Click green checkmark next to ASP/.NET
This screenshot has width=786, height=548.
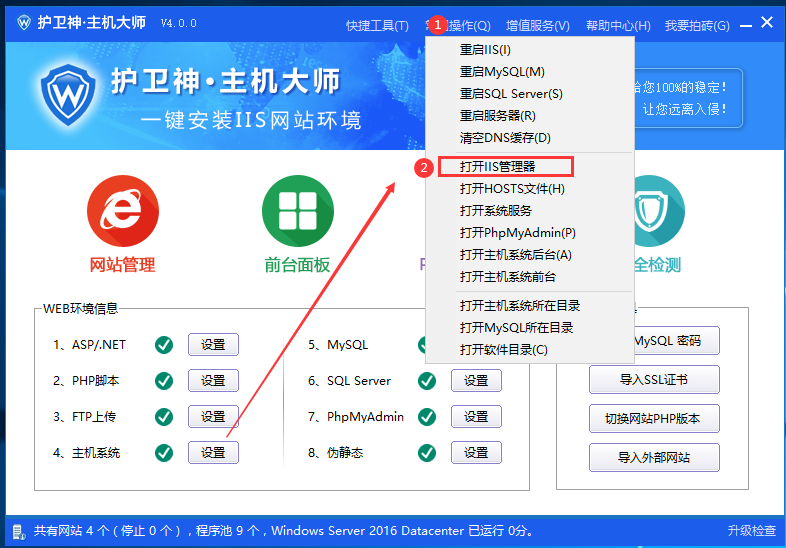pos(164,345)
